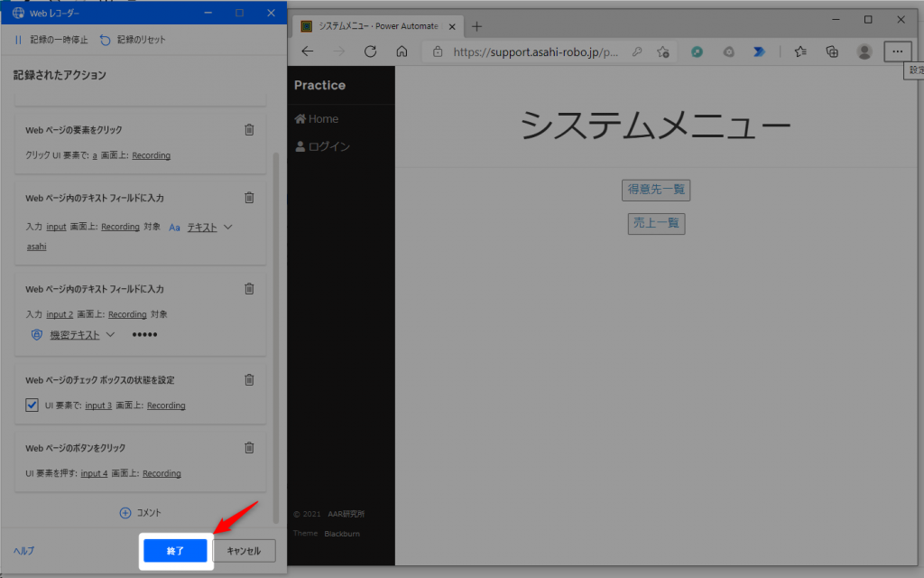Click the Power Automate extension icon
This screenshot has height=578, width=924.
click(760, 51)
